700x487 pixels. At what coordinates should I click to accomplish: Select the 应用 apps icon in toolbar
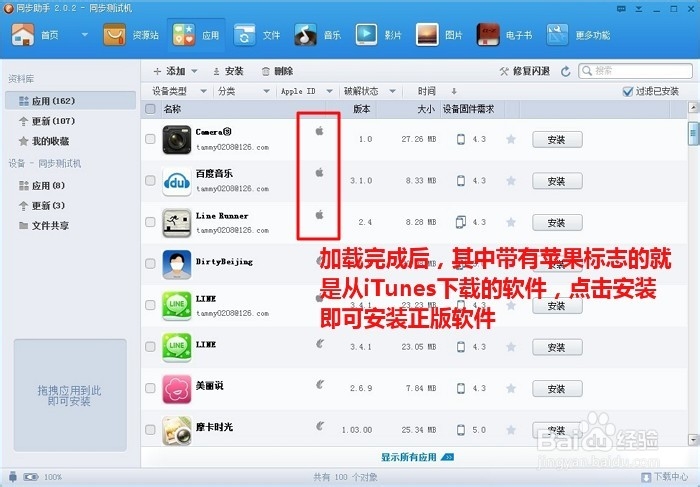click(x=183, y=35)
